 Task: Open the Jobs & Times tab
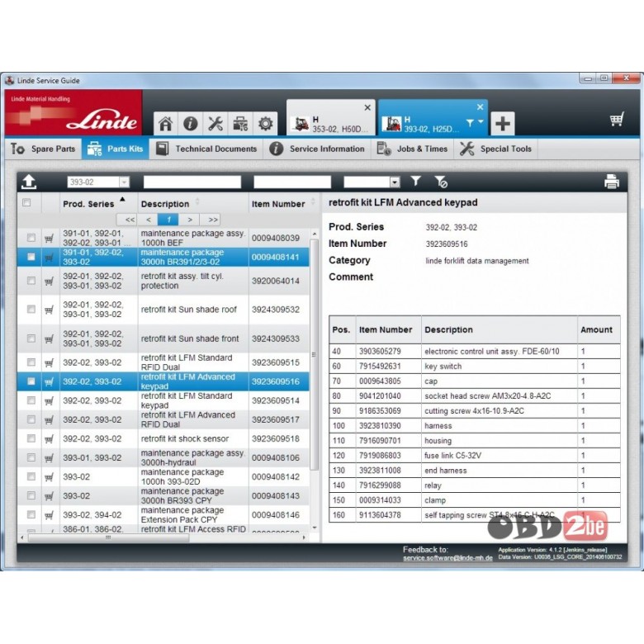point(412,149)
